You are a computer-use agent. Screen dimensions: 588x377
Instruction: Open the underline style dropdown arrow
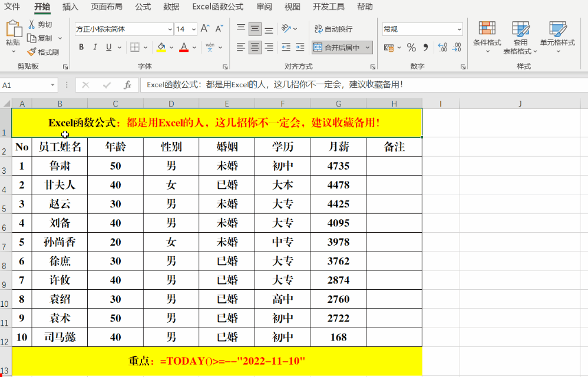point(120,48)
